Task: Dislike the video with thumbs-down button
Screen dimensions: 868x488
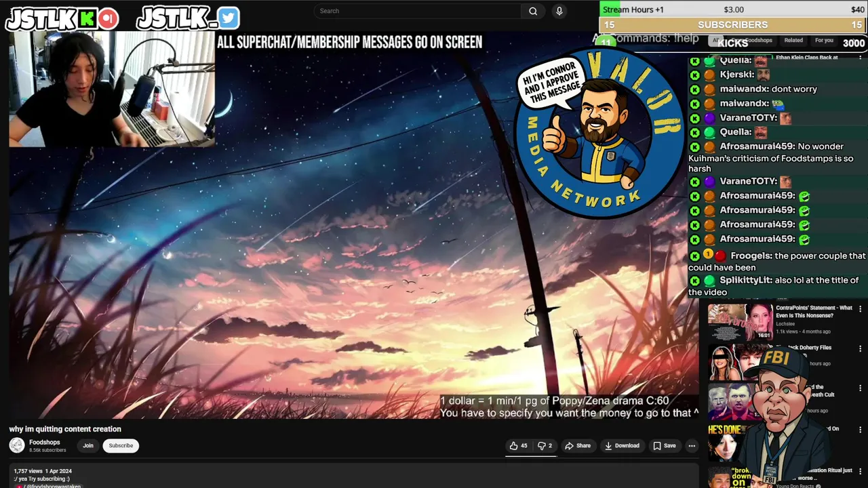Action: point(545,446)
